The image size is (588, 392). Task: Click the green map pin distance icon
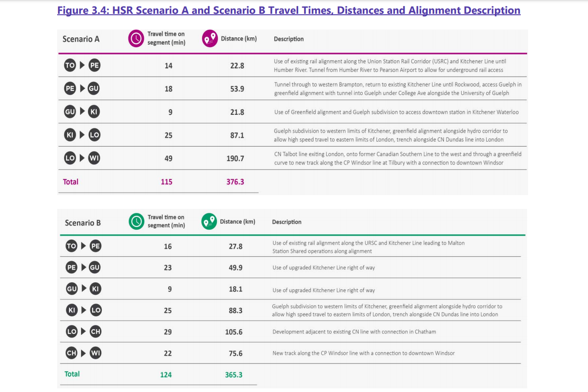click(x=209, y=222)
